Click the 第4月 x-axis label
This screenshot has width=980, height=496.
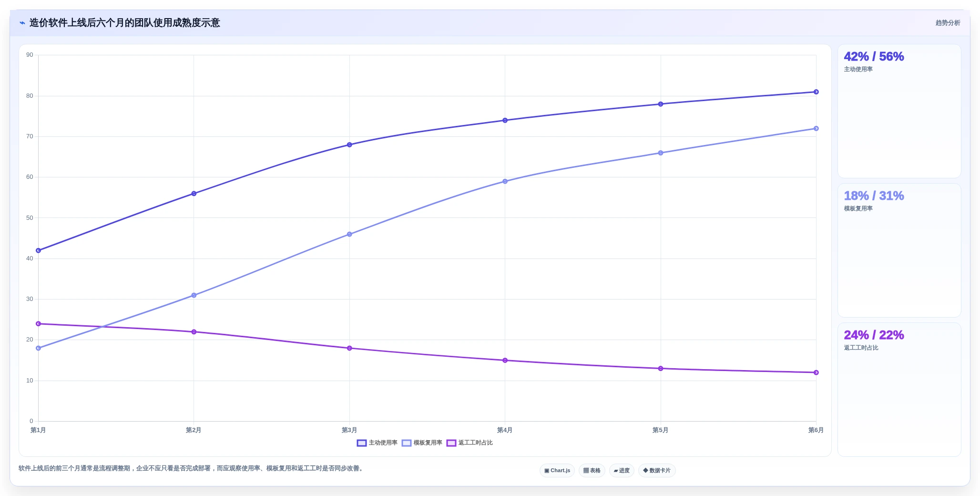point(505,430)
